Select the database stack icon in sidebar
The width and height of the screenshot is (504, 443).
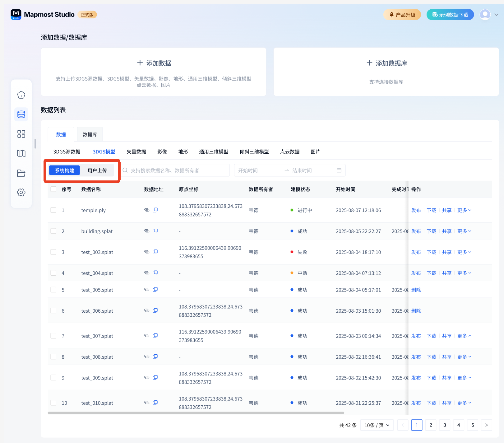point(21,114)
